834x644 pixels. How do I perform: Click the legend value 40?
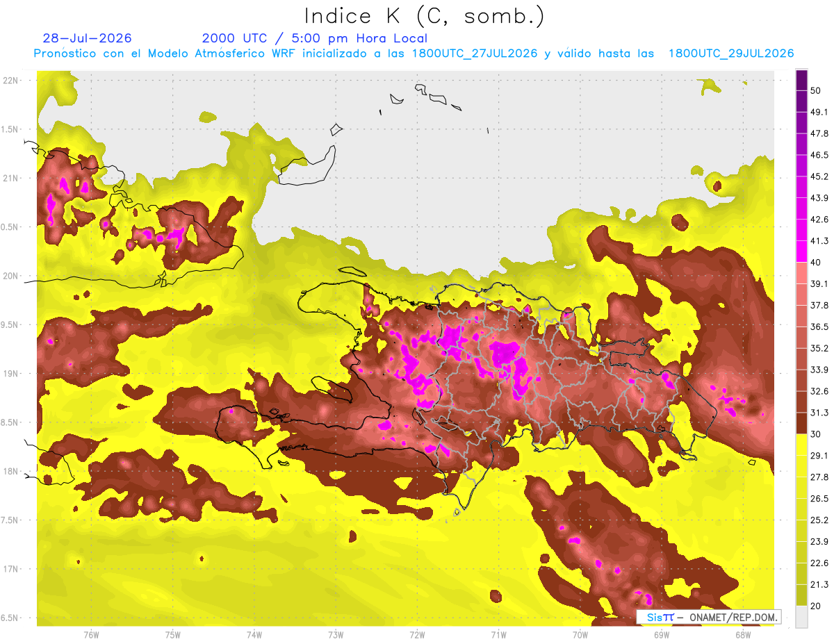[816, 263]
